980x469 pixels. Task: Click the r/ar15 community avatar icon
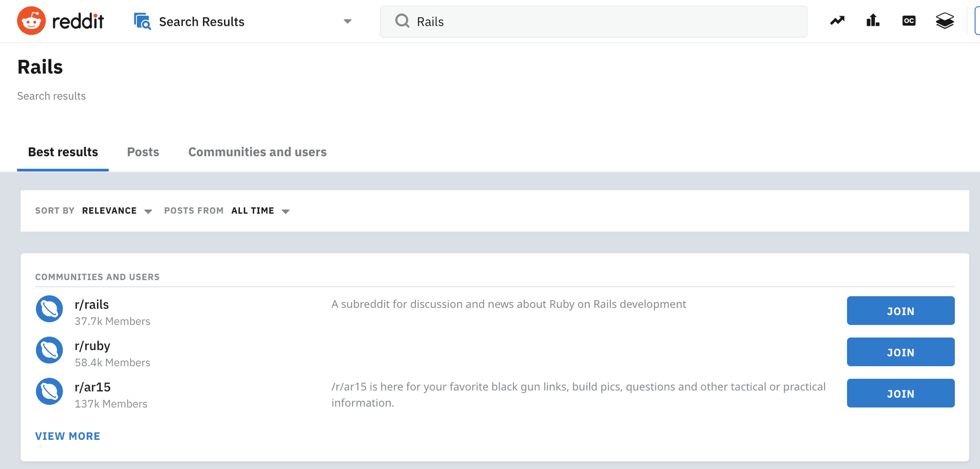tap(49, 392)
